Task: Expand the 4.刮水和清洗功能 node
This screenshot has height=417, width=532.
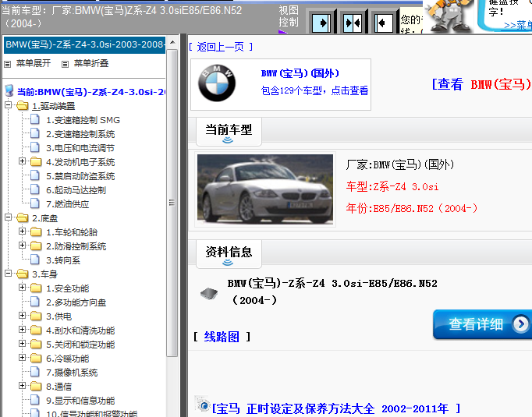Action: [x=22, y=330]
